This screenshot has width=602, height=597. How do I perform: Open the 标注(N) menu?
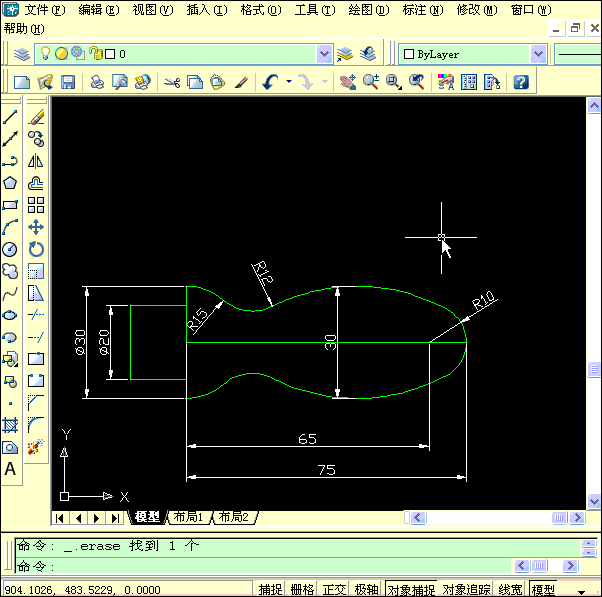pos(423,10)
